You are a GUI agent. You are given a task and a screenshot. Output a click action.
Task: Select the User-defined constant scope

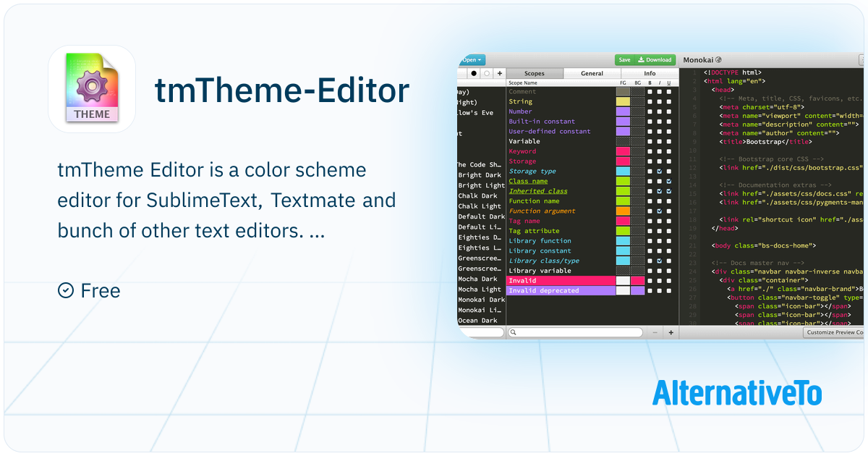[550, 132]
